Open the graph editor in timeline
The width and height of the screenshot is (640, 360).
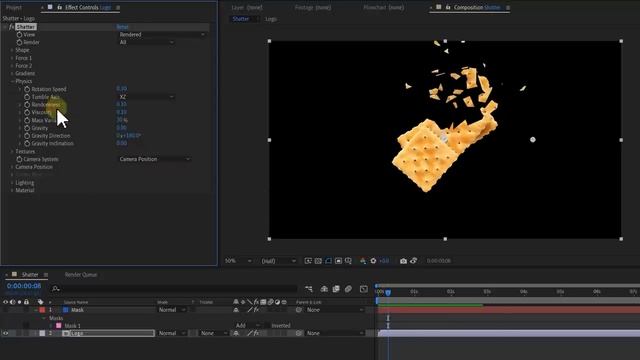point(364,289)
